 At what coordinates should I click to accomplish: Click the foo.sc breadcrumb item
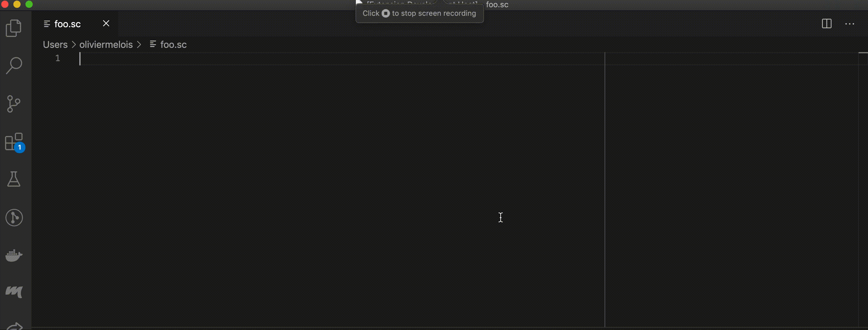click(173, 45)
